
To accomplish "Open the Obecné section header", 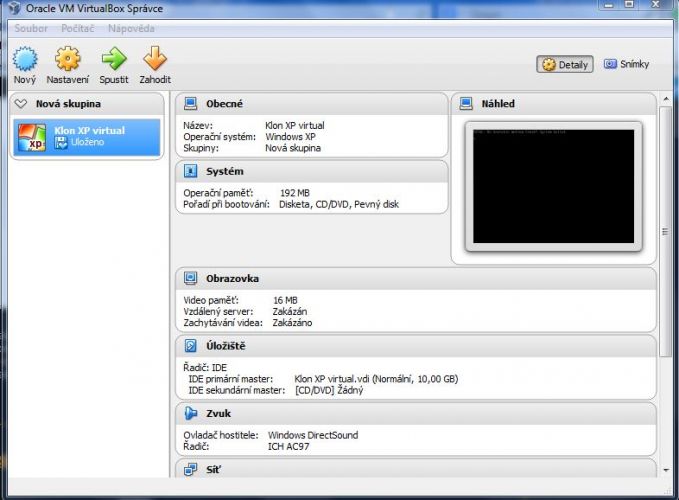I will point(311,104).
